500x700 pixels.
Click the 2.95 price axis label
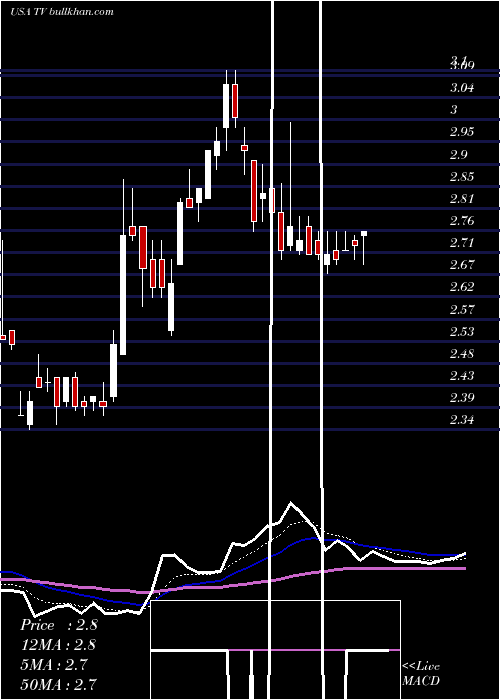click(x=462, y=132)
